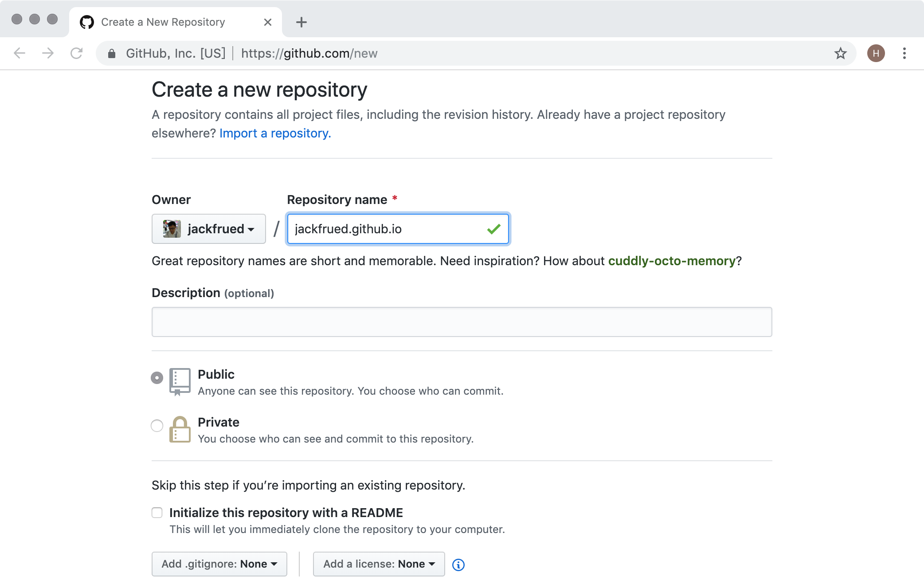Close the Create a New Repository tab
This screenshot has height=588, width=924.
coord(267,22)
